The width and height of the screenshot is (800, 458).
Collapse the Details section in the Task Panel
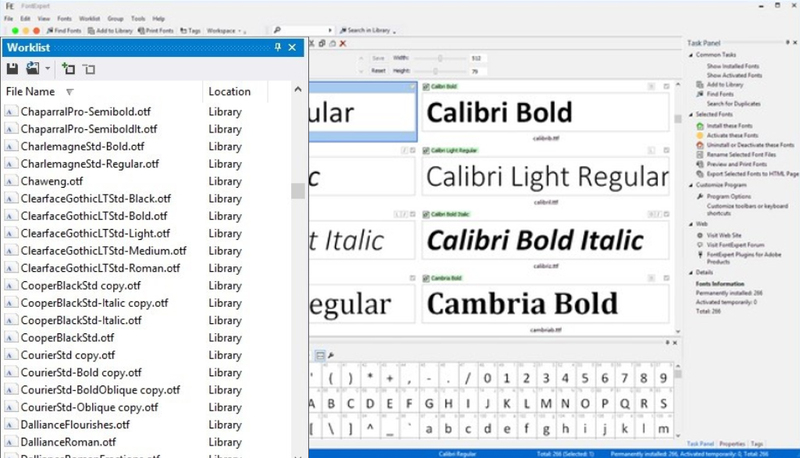[691, 272]
